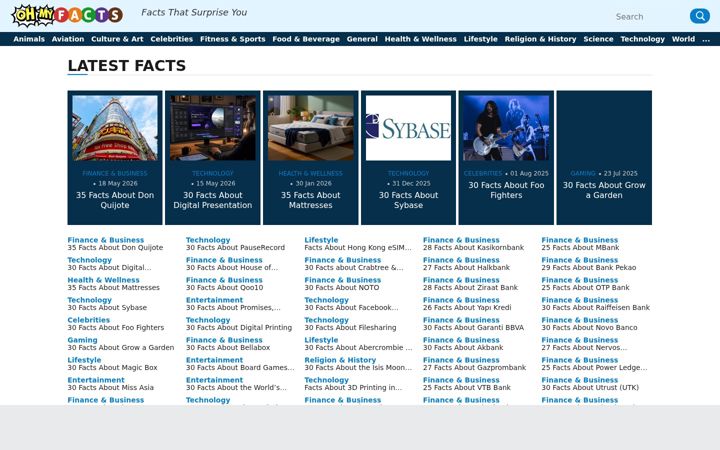
Task: Open the Foo Fighters concert thumbnail
Action: 506,128
